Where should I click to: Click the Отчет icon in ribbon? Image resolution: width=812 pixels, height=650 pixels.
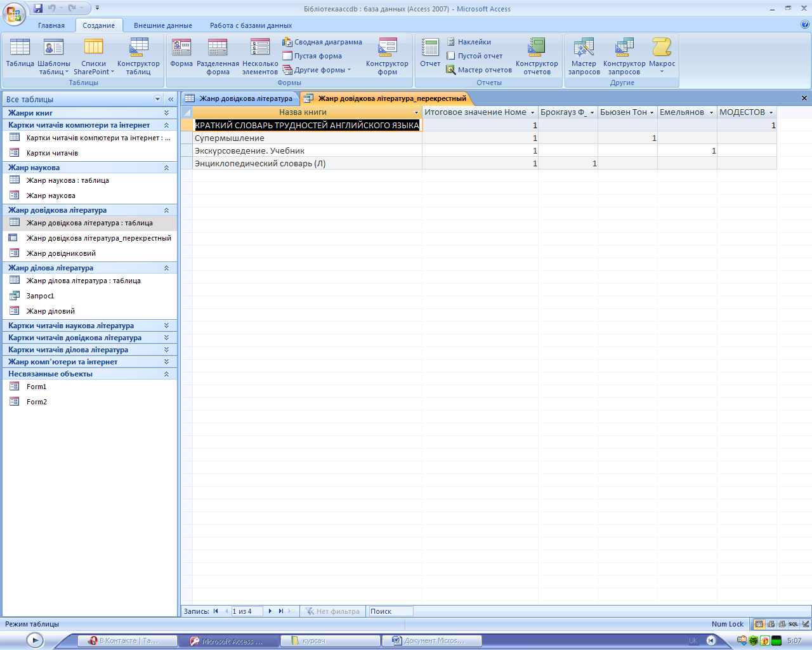point(430,53)
